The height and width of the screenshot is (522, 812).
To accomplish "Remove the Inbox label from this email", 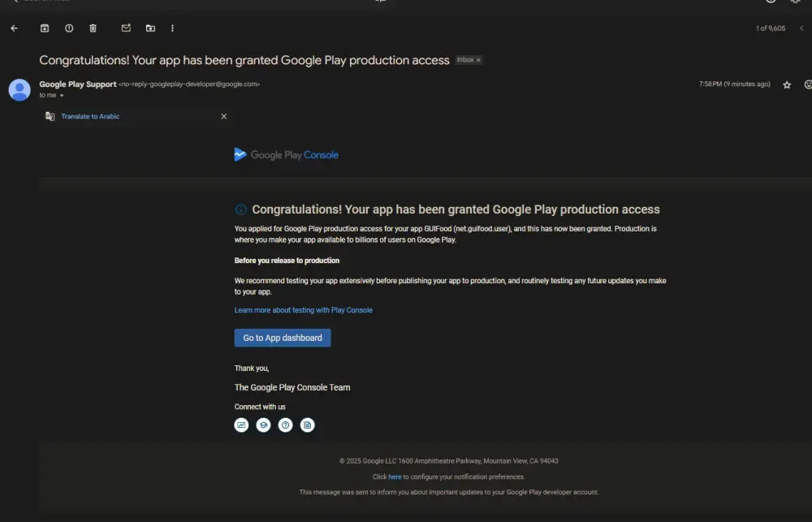I will pyautogui.click(x=478, y=60).
